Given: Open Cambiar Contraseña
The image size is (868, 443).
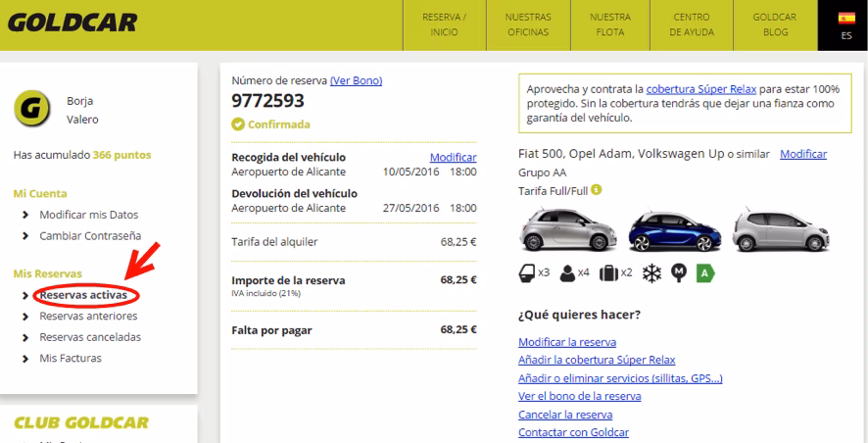Looking at the screenshot, I should point(90,236).
